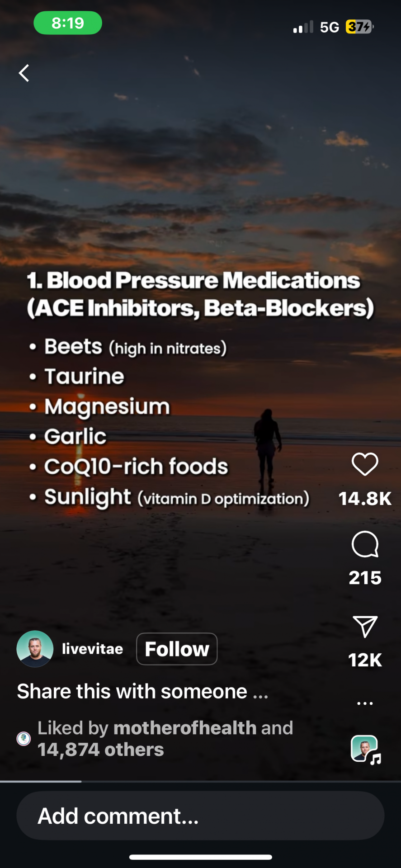This screenshot has height=868, width=401.
Task: Open livevitae username link
Action: (x=92, y=649)
